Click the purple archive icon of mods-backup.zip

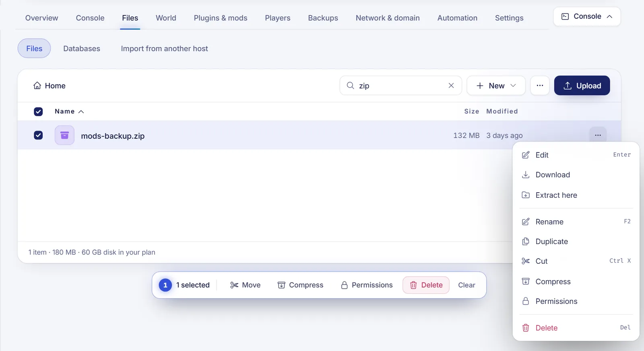click(x=64, y=135)
